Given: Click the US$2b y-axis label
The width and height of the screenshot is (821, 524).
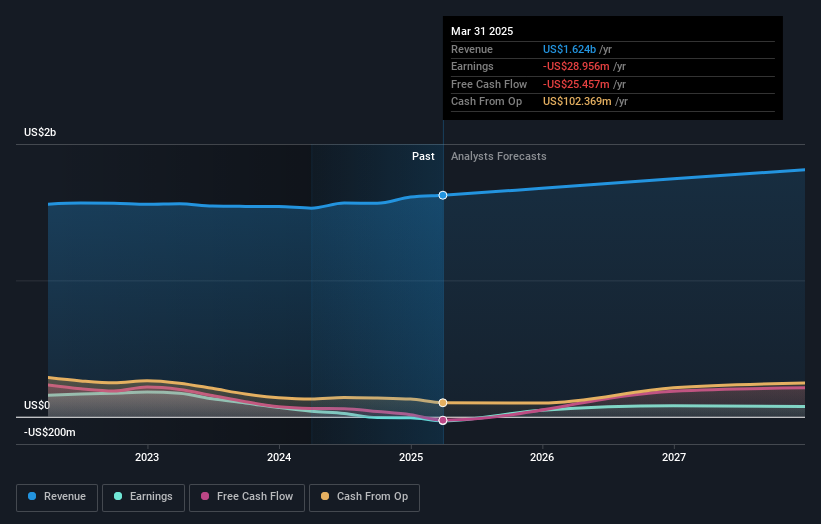Looking at the screenshot, I should [x=40, y=132].
